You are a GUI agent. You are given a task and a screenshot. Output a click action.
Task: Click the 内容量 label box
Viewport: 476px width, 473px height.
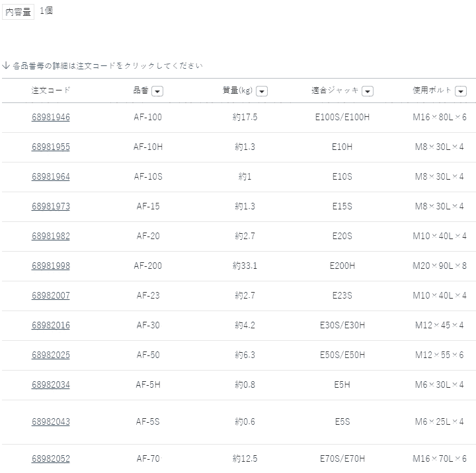coord(18,12)
